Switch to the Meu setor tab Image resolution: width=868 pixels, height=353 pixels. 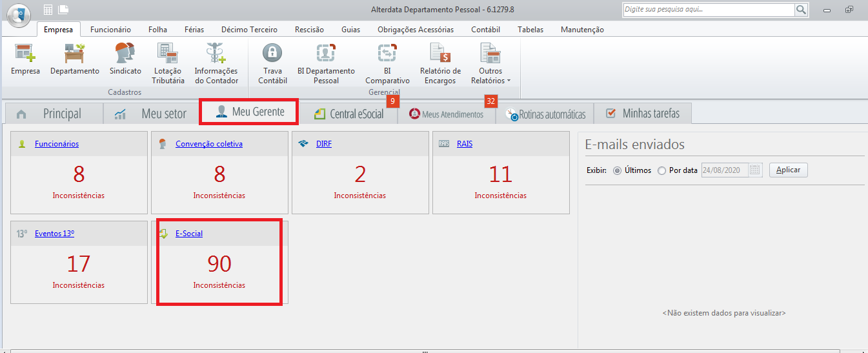[x=151, y=114]
